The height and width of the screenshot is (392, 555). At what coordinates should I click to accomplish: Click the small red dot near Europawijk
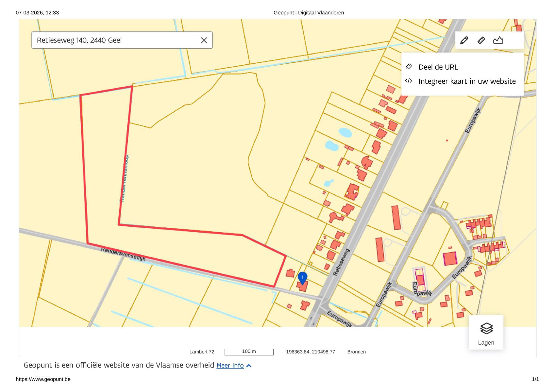point(447,140)
